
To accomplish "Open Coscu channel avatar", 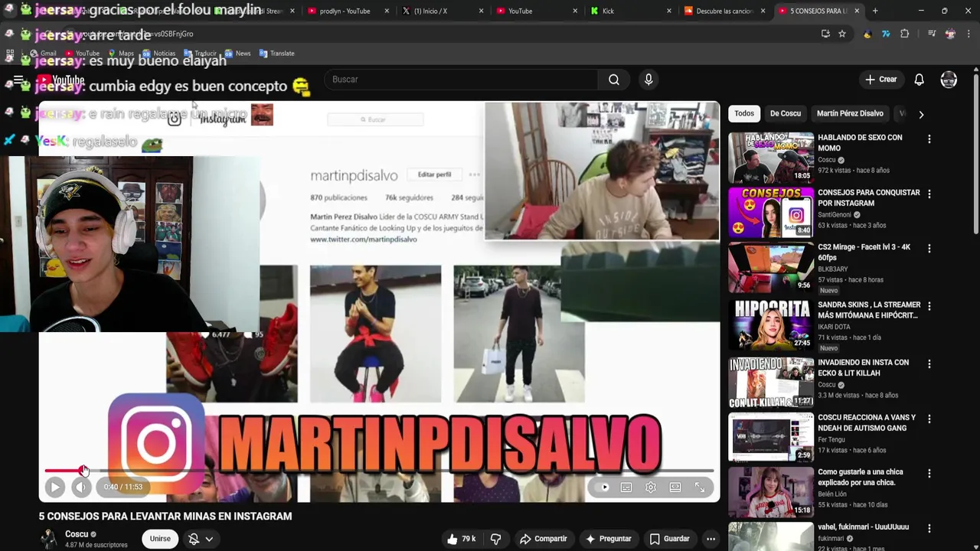I will pos(49,539).
